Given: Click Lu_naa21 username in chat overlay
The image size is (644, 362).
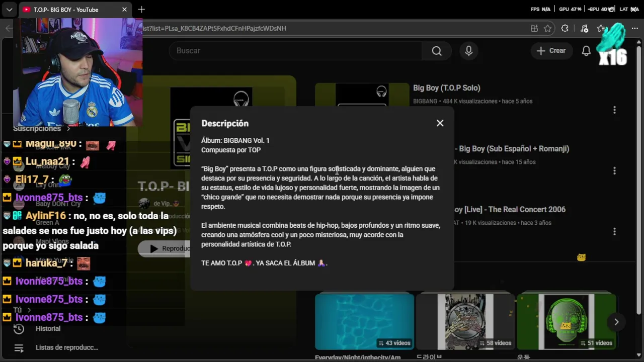Looking at the screenshot, I should click(48, 162).
